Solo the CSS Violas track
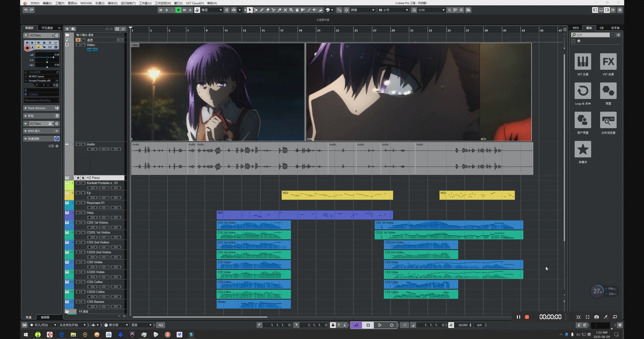Screen dimensions: 644x339 (83, 262)
